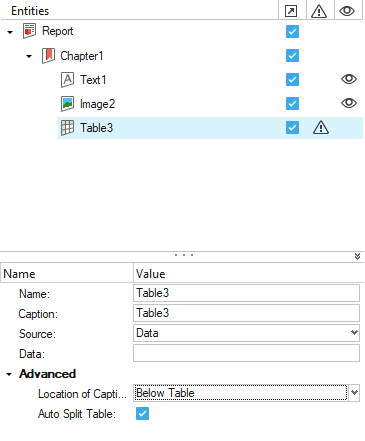Toggle the Auto Split Table checkbox

point(142,414)
